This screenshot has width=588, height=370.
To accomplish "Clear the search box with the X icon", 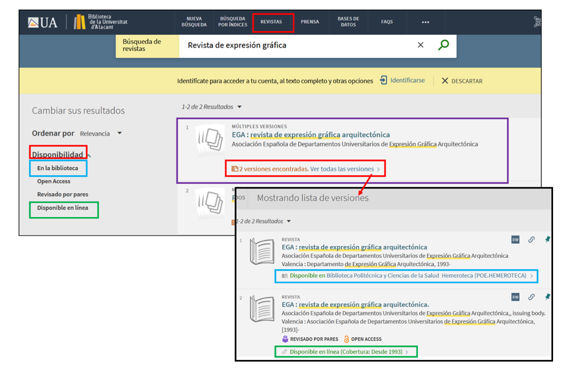I will (421, 45).
